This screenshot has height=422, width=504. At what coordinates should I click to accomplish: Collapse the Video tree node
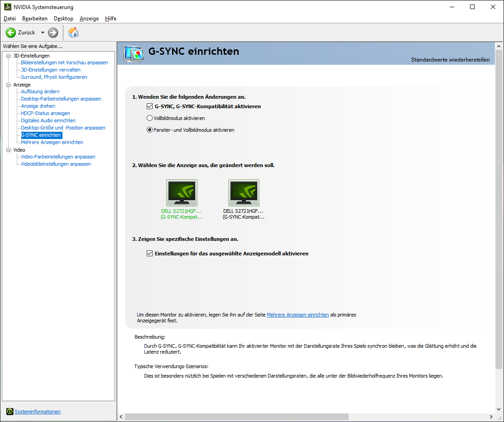(x=9, y=150)
